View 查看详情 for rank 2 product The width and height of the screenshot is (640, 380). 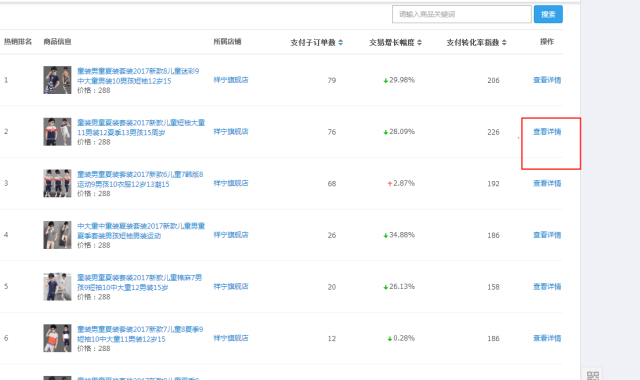point(547,131)
